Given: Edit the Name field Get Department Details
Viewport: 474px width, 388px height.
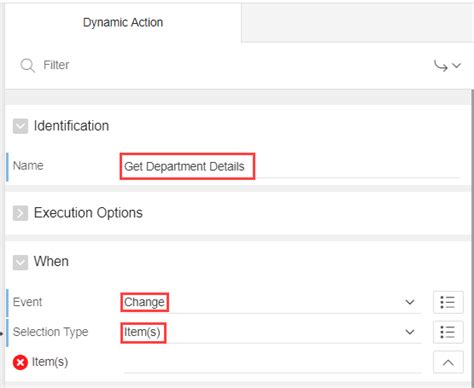Looking at the screenshot, I should 290,166.
